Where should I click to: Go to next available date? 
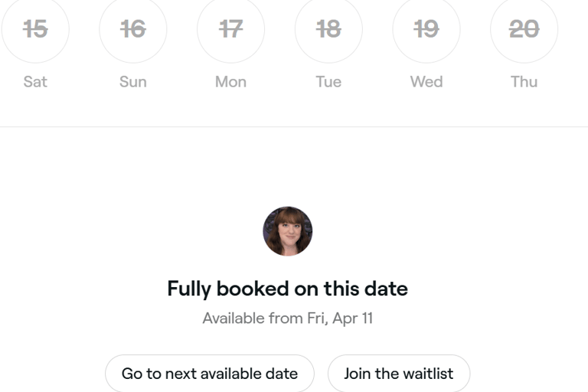point(210,374)
